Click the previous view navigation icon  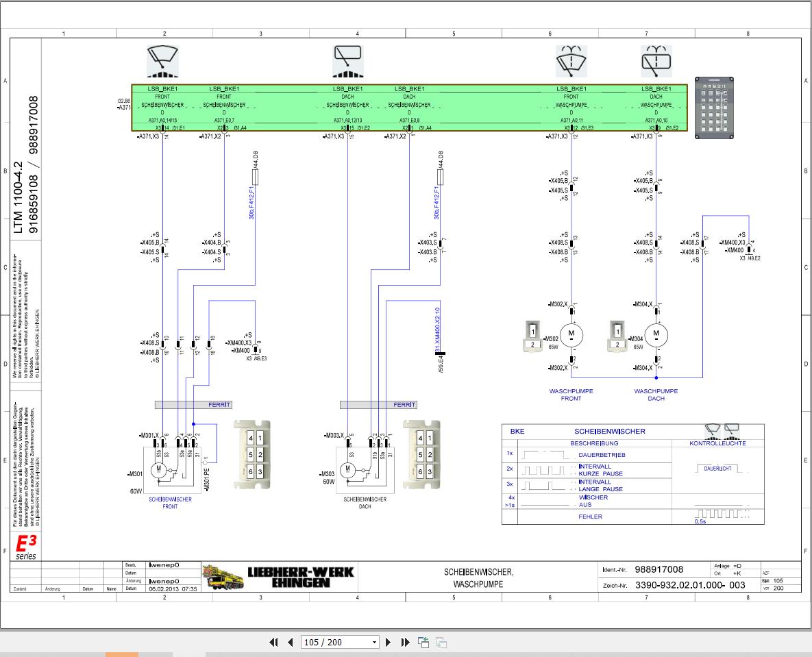pos(423,643)
